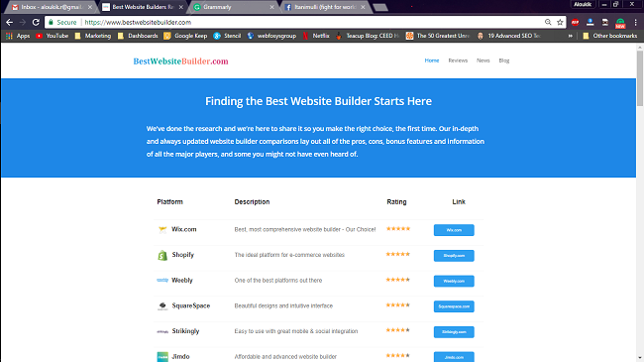Open the Blog navigation link
644x362 pixels.
coord(504,60)
